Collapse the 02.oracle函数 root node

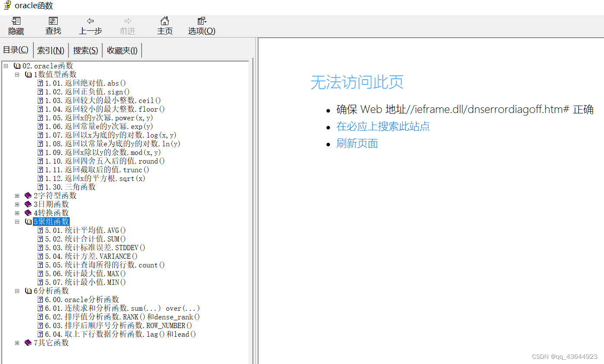click(6, 66)
